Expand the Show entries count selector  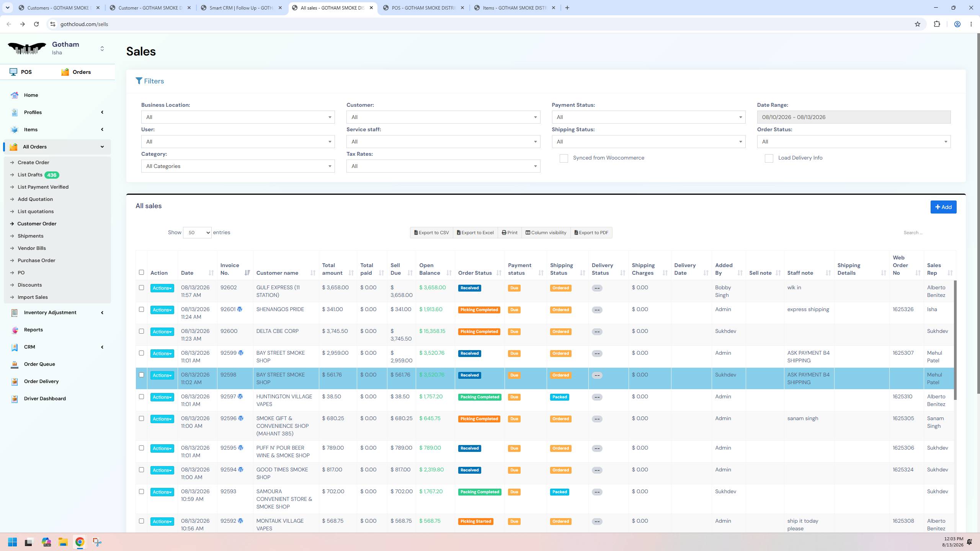[x=197, y=233]
